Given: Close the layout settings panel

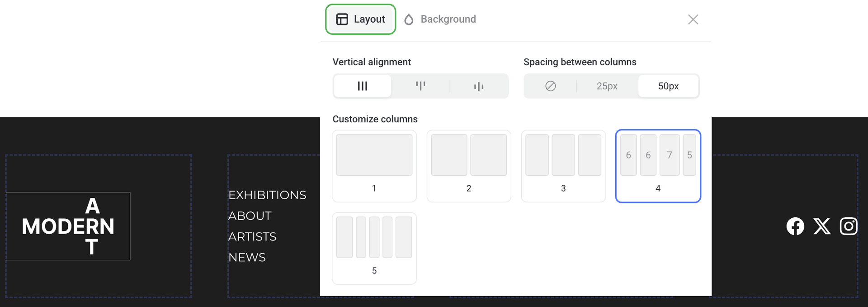Looking at the screenshot, I should click(x=693, y=19).
